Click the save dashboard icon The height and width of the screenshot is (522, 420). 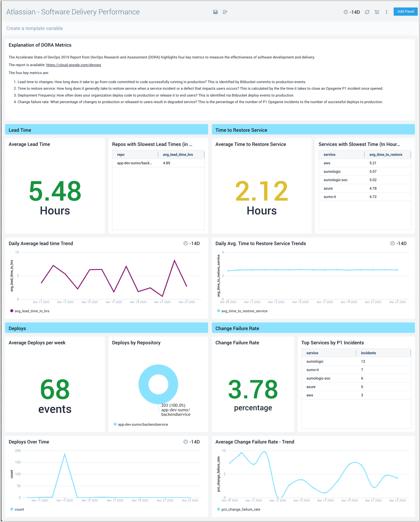point(215,12)
